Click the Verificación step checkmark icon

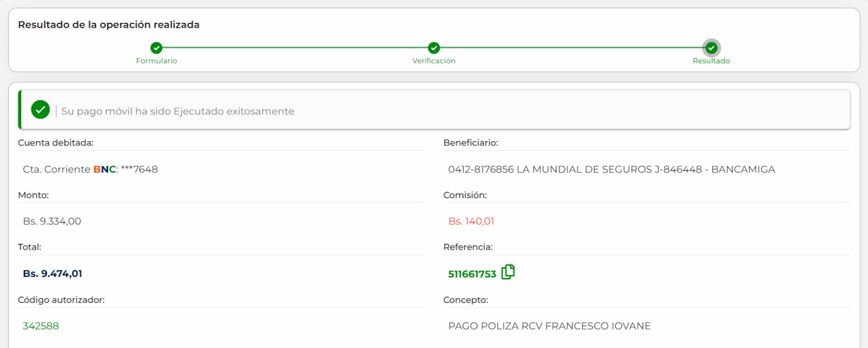tap(434, 48)
